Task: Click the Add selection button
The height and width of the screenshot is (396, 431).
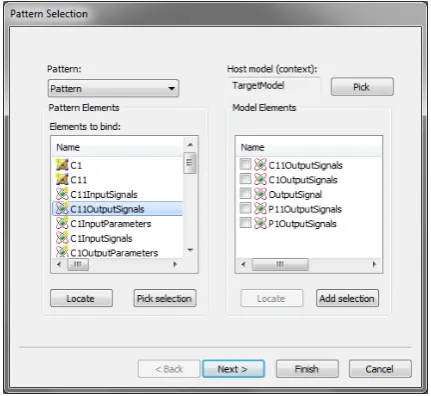Action: [x=347, y=298]
